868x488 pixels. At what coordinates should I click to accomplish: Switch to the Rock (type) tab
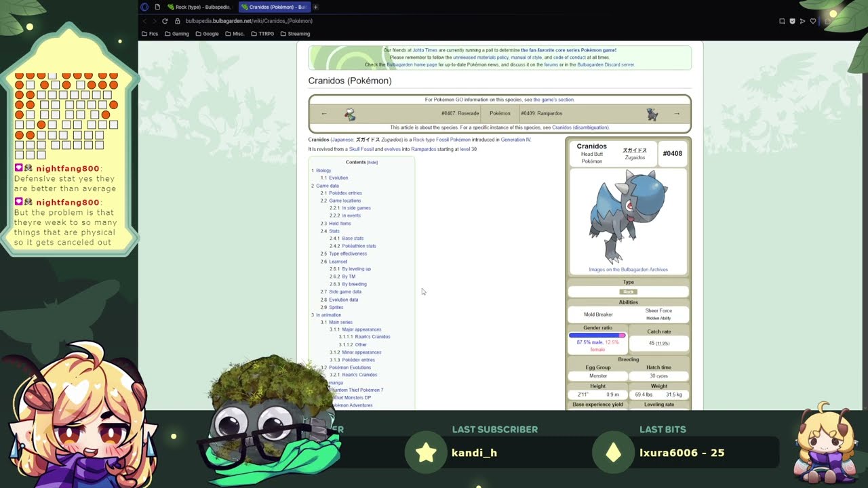[x=198, y=7]
